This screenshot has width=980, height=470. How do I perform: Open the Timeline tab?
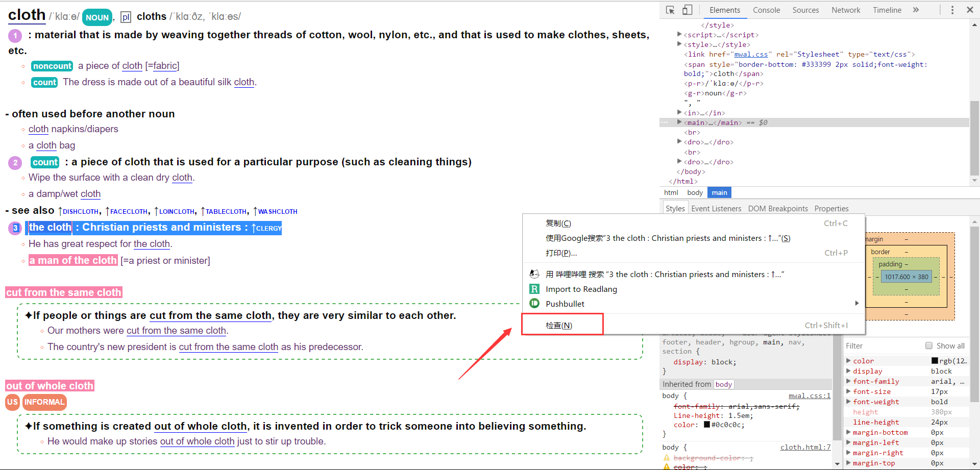887,10
